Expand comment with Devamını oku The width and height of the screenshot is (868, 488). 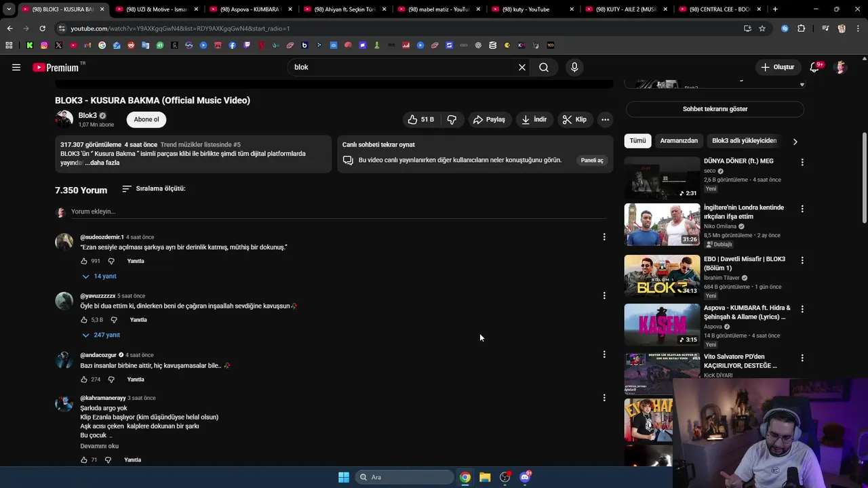pos(99,446)
